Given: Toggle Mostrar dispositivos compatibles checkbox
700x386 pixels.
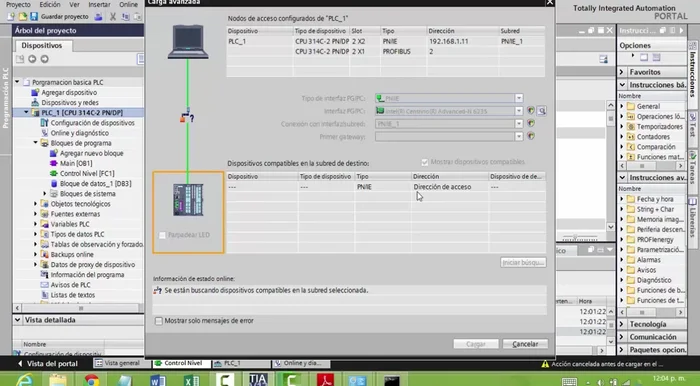Looking at the screenshot, I should 425,162.
